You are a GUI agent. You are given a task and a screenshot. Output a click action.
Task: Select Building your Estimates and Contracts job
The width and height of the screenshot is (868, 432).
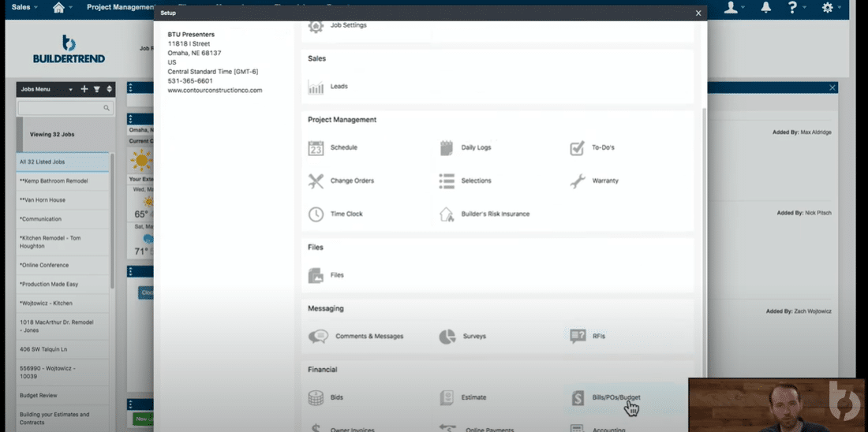click(x=62, y=418)
